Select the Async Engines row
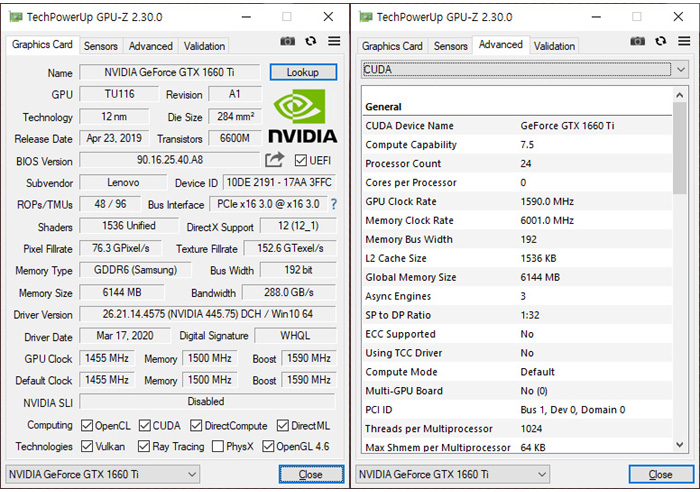Image resolution: width=700 pixels, height=492 pixels. pyautogui.click(x=517, y=296)
